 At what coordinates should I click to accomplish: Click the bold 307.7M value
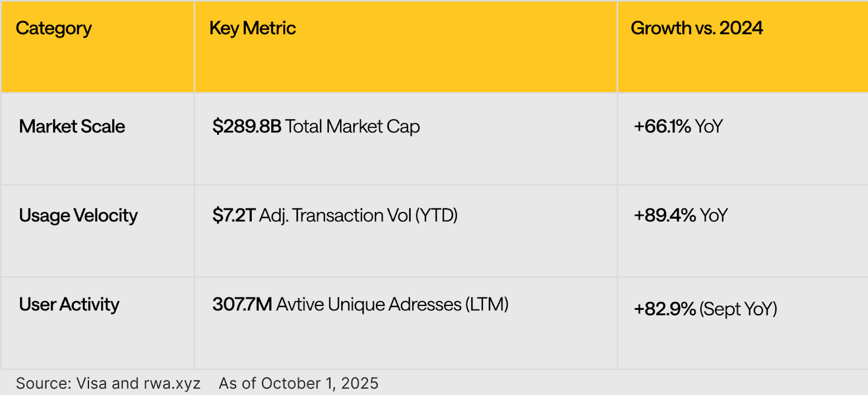click(242, 304)
